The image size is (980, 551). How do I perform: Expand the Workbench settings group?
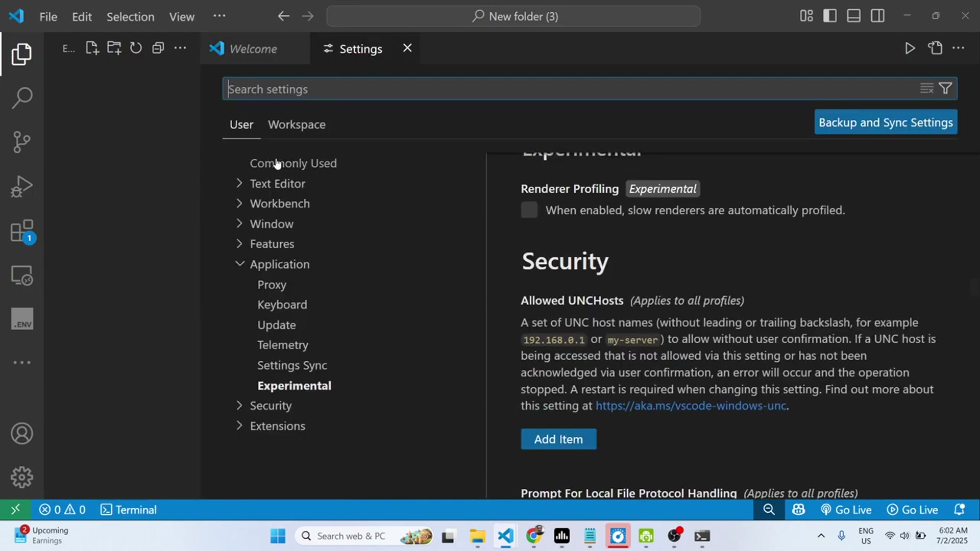239,204
